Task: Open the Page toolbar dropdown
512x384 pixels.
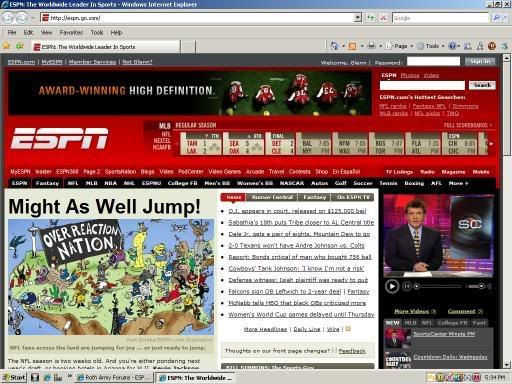Action: 400,46
